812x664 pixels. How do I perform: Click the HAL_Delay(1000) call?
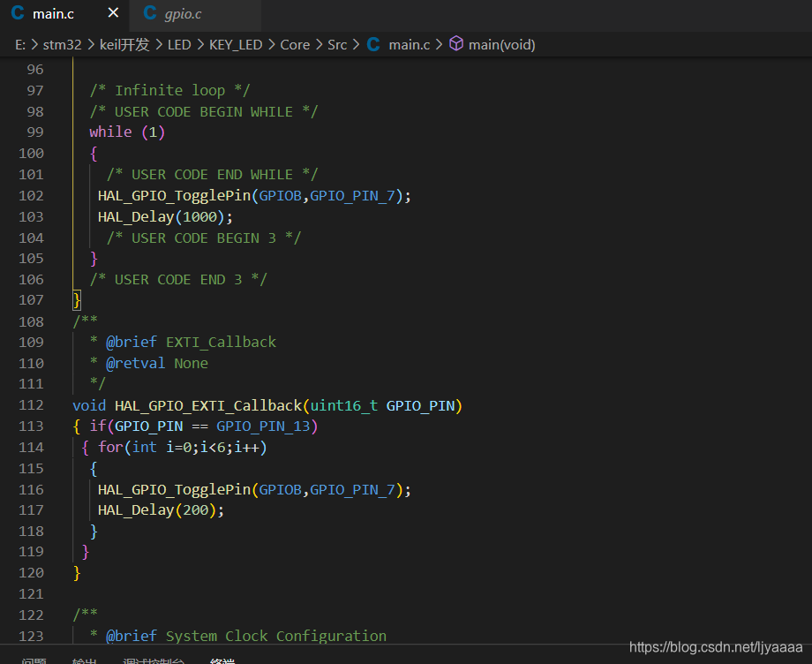click(x=165, y=216)
